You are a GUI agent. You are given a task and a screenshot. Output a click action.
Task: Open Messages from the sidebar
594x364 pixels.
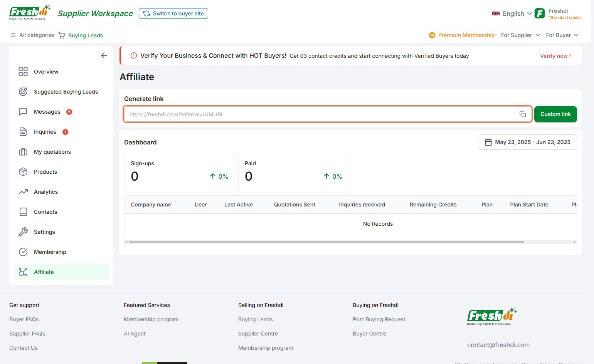[x=47, y=112]
